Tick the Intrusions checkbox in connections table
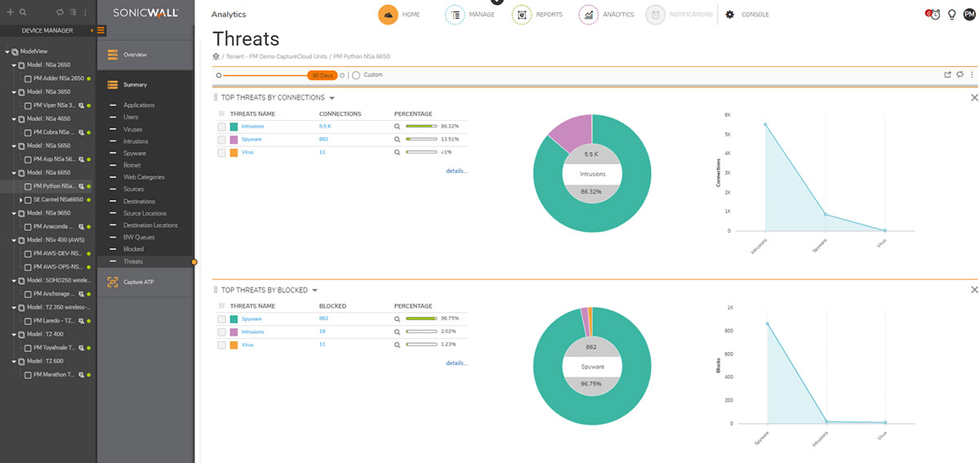 (221, 127)
